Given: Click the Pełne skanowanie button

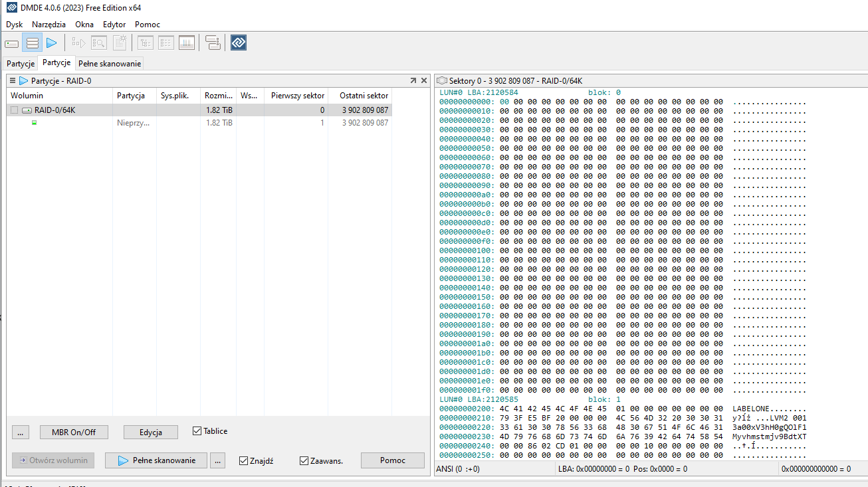Looking at the screenshot, I should tap(156, 460).
